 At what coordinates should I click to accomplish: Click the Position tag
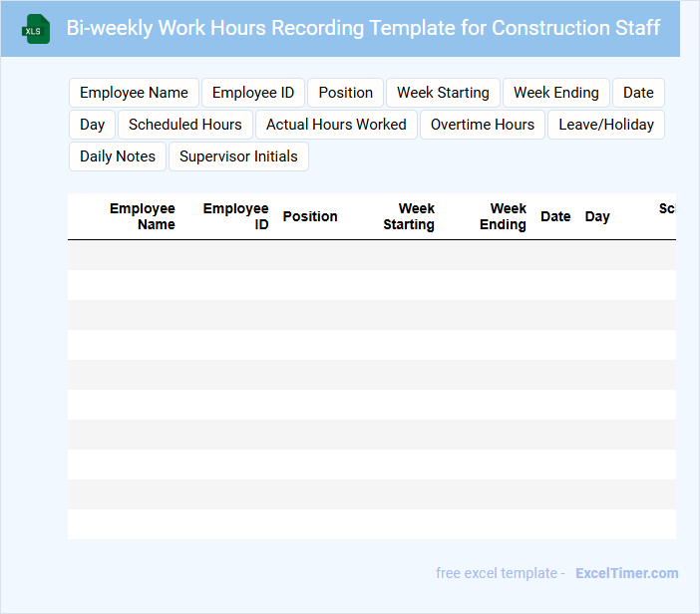pyautogui.click(x=346, y=93)
